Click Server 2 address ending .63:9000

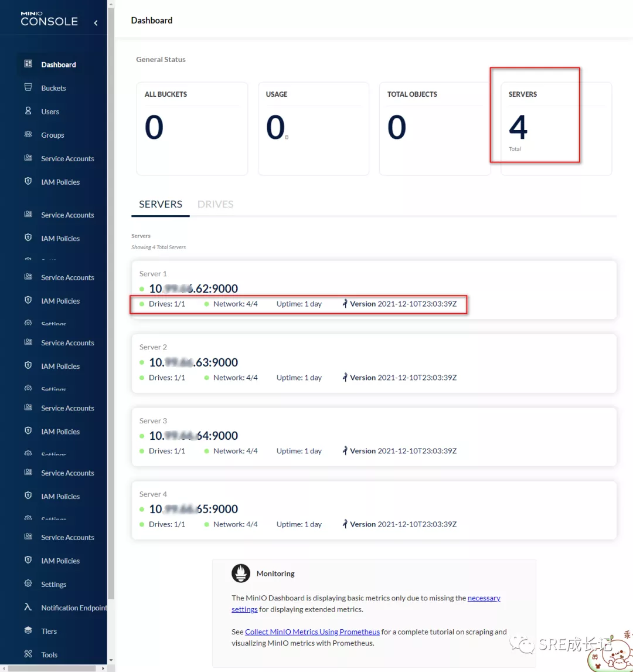click(x=193, y=362)
